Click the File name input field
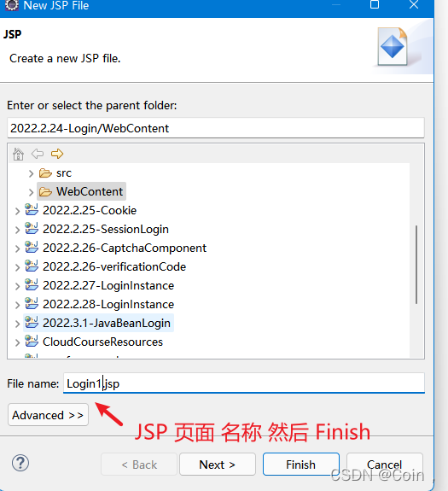Screen dimensions: 448x491 tap(244, 383)
